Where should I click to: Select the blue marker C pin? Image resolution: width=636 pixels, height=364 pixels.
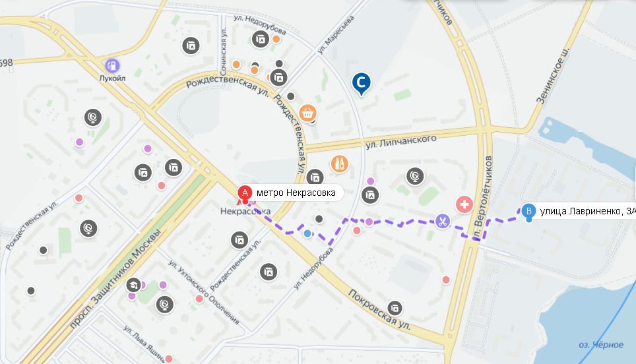click(361, 84)
